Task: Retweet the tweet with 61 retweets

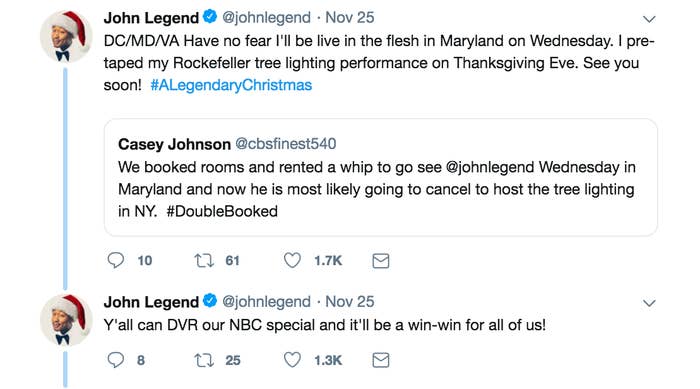Action: [x=204, y=260]
